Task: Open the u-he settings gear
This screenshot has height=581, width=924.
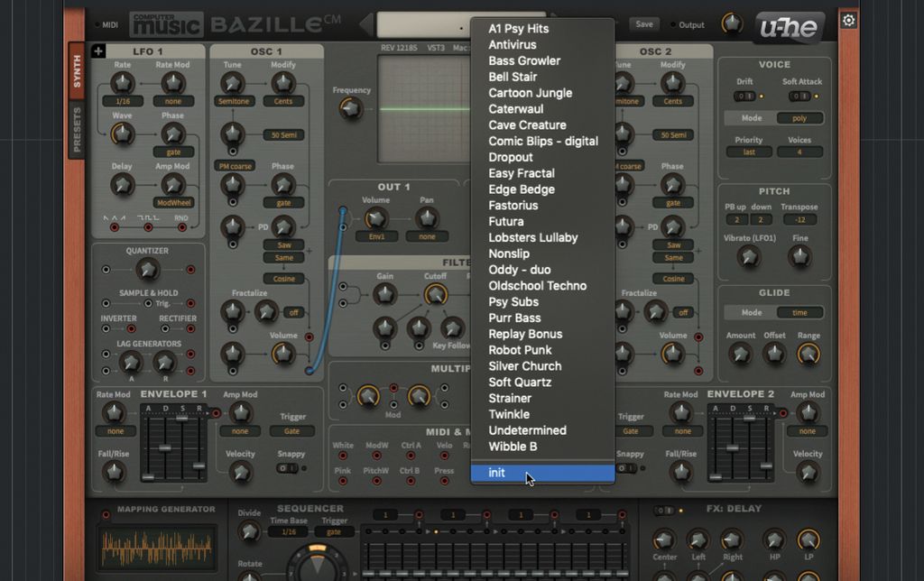Action: pos(846,19)
